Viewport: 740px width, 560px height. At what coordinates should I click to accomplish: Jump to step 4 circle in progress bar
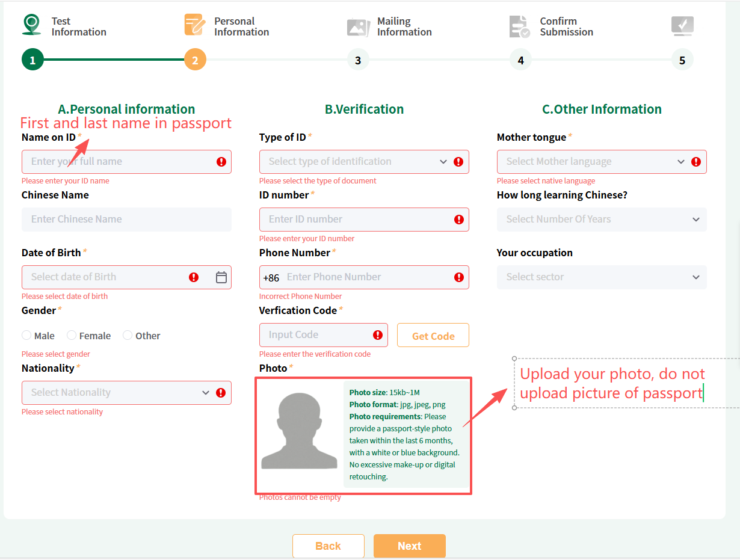click(520, 60)
